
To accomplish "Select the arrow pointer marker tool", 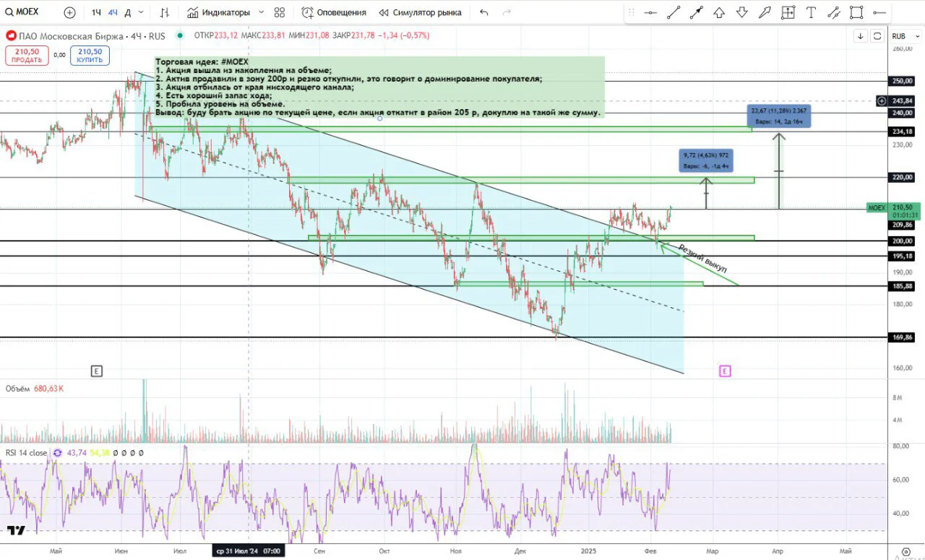I will (765, 12).
